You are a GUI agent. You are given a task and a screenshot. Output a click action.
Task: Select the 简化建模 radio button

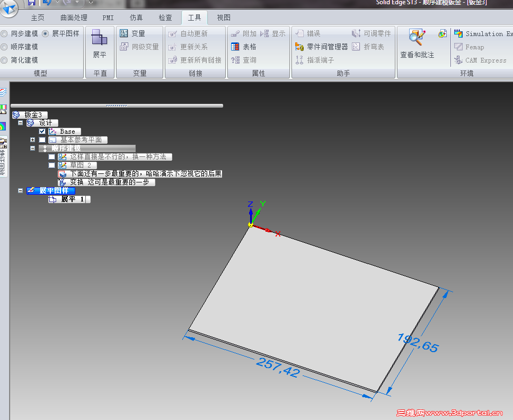click(4, 60)
